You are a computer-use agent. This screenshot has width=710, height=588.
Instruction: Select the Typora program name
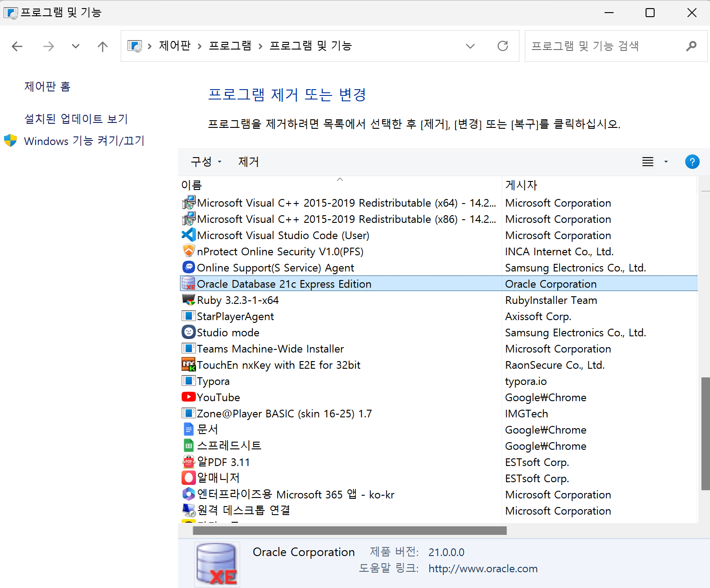pyautogui.click(x=213, y=381)
